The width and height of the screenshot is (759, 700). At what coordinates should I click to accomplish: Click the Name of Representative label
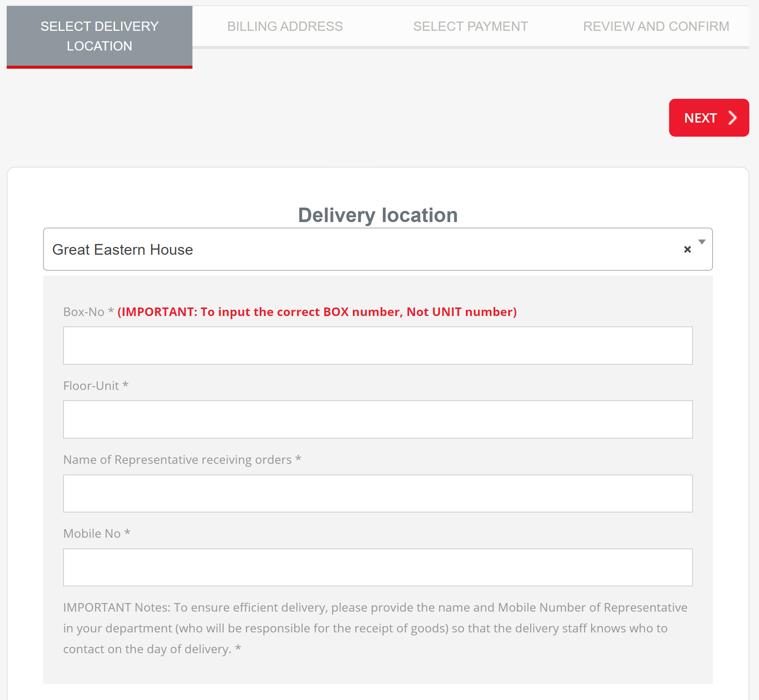click(177, 459)
